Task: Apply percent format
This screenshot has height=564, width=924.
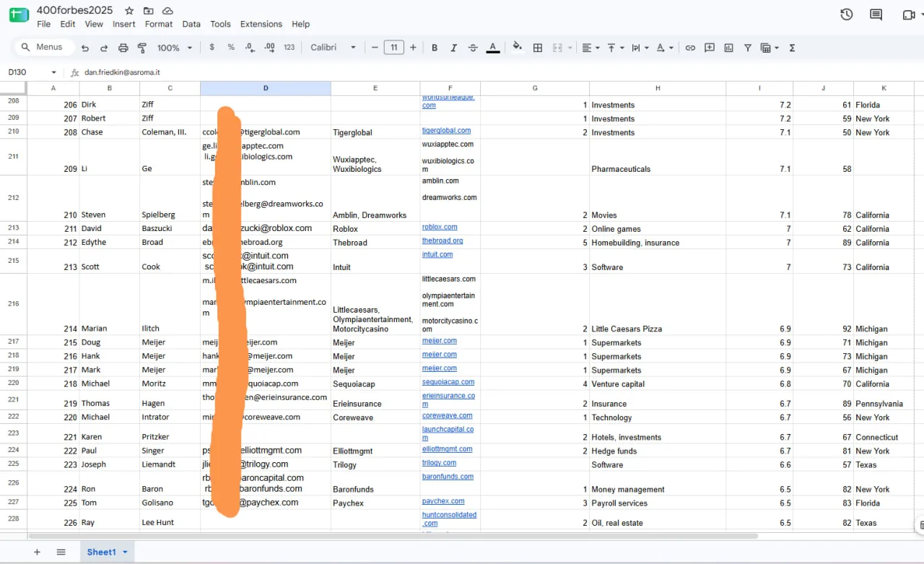Action: coord(231,48)
